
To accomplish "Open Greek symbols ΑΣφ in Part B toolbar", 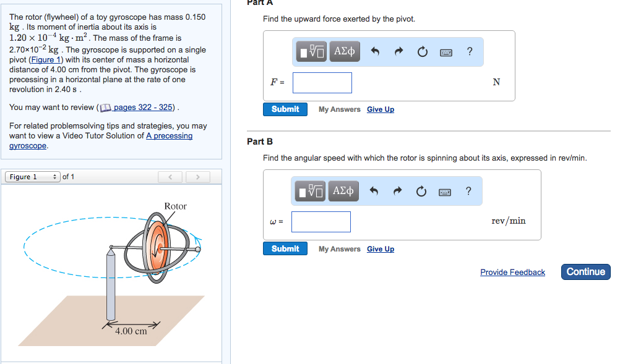I will point(344,191).
